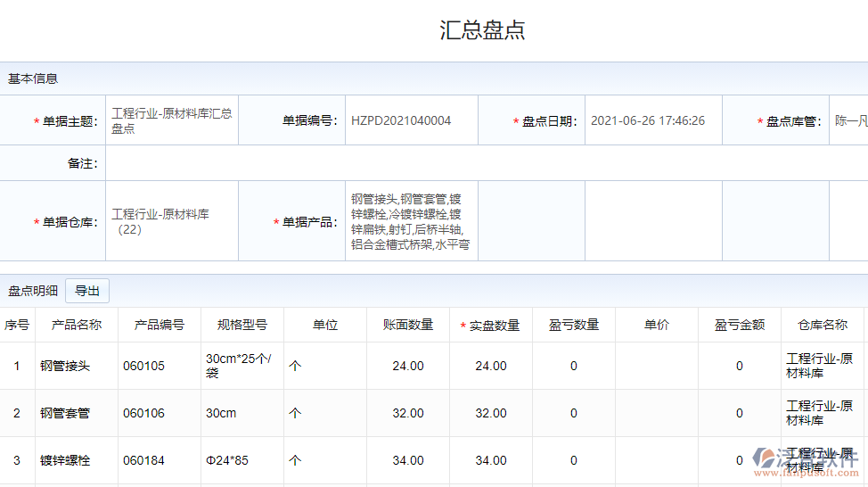This screenshot has height=487, width=868.
Task: Click 实盘数量 cell for 钢管套管
Action: coord(490,414)
